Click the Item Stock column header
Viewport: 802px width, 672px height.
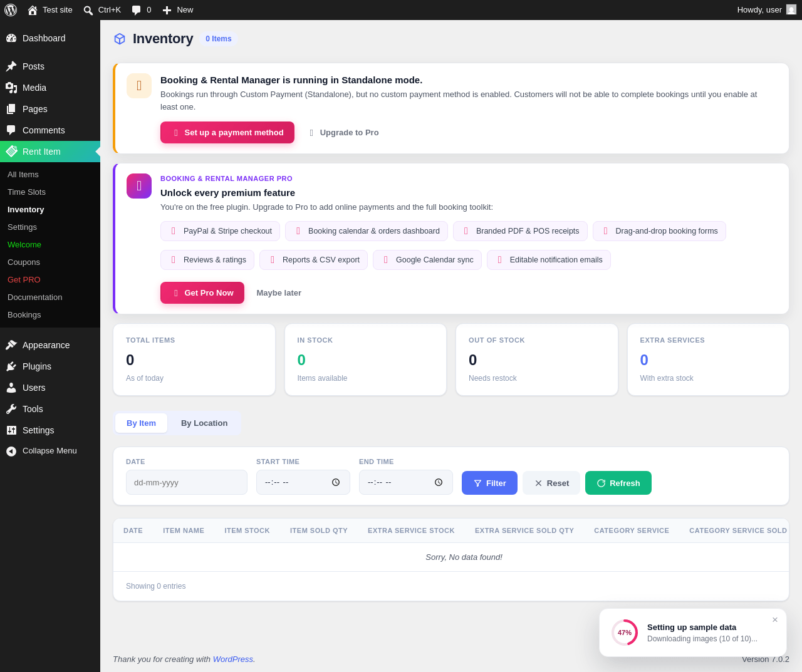(x=247, y=530)
